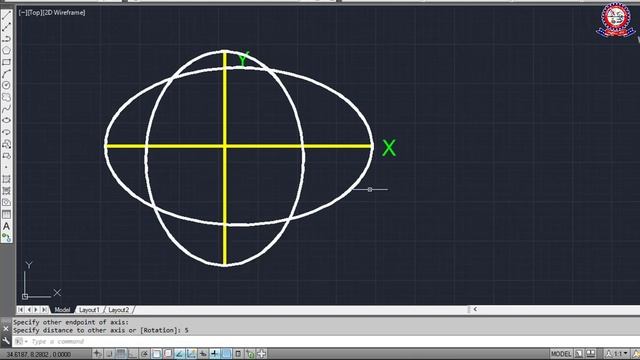The width and height of the screenshot is (640, 360).
Task: Close the command line window
Action: (6, 328)
